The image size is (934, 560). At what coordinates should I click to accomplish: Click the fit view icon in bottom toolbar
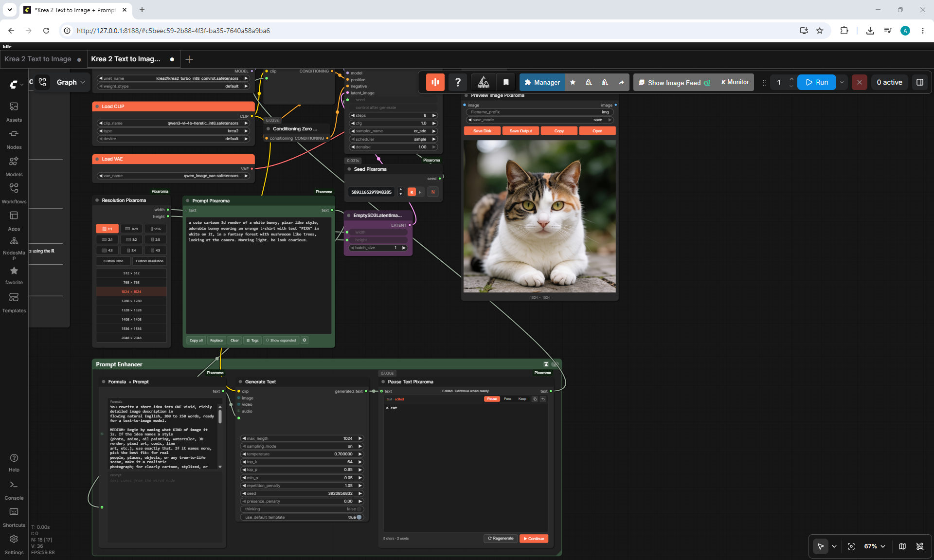click(x=851, y=546)
